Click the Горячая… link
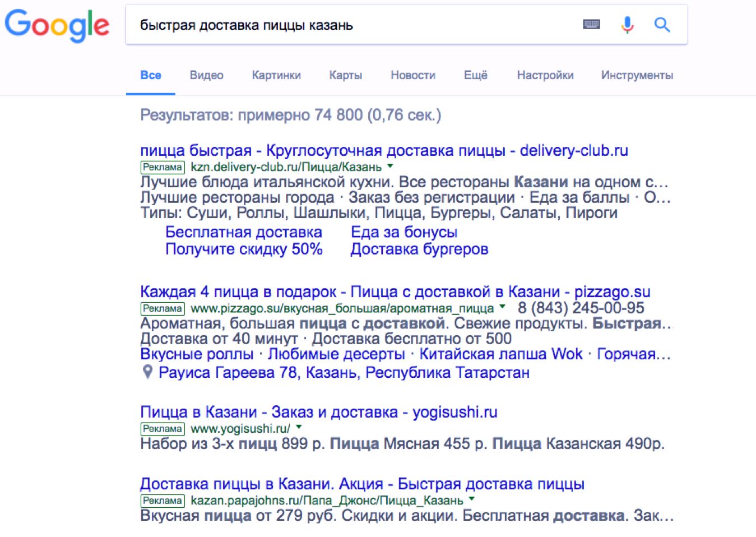This screenshot has height=537, width=756. tap(634, 354)
